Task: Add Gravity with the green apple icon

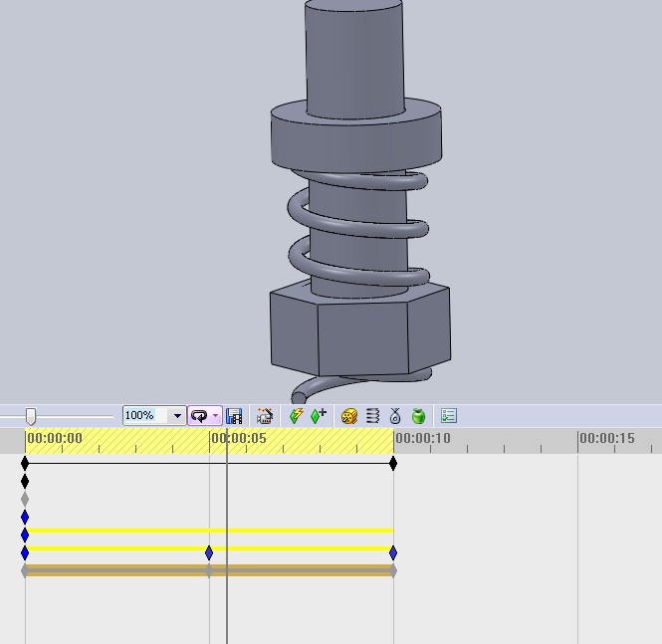Action: tap(418, 416)
